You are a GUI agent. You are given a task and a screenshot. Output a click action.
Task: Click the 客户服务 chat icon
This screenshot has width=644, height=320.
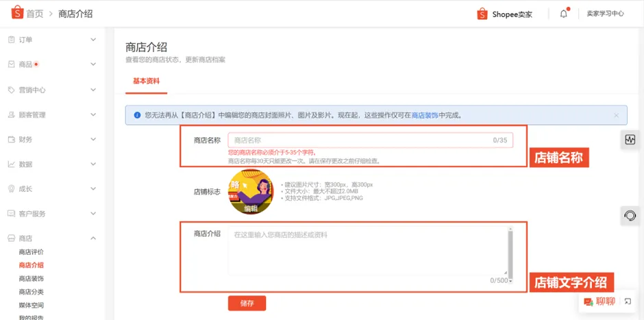pyautogui.click(x=12, y=214)
